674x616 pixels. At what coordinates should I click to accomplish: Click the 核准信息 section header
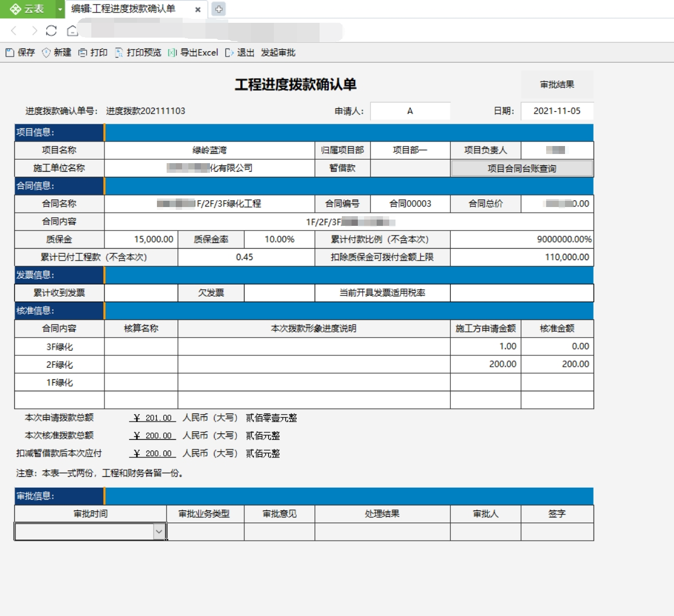click(x=59, y=311)
